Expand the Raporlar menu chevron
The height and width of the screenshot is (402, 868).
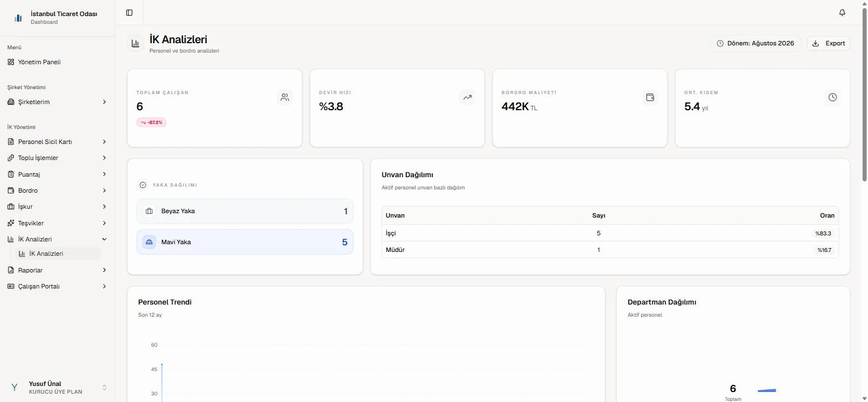pos(104,270)
